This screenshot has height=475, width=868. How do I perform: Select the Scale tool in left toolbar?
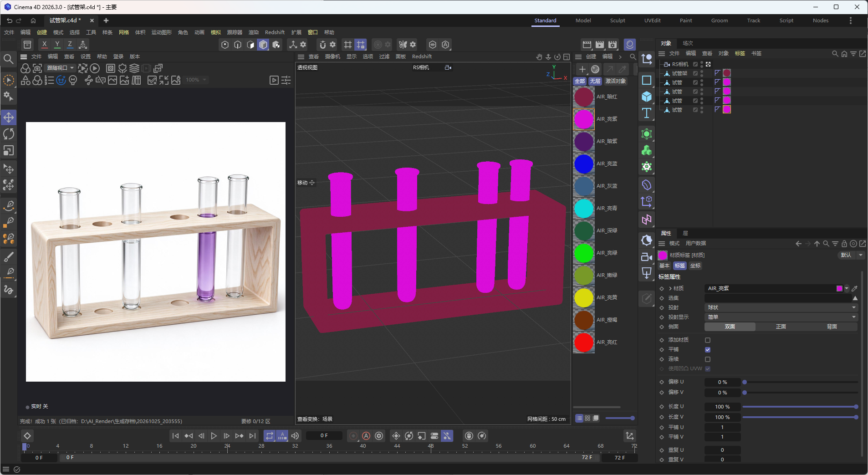click(9, 150)
